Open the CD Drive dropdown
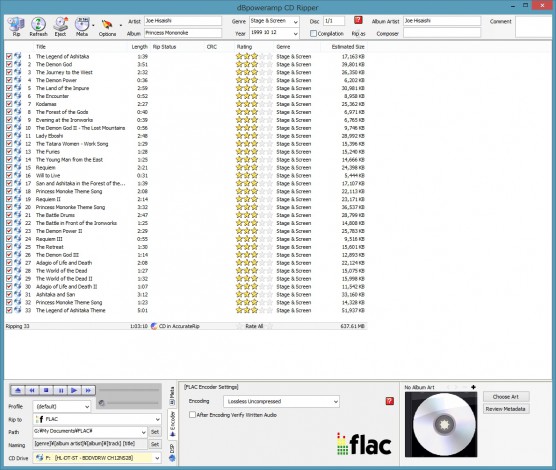 pyautogui.click(x=157, y=458)
